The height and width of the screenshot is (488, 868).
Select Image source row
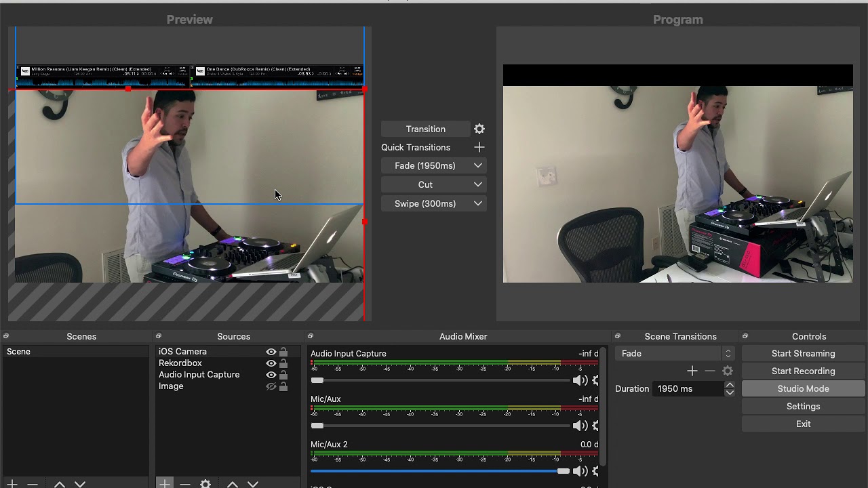pos(227,386)
